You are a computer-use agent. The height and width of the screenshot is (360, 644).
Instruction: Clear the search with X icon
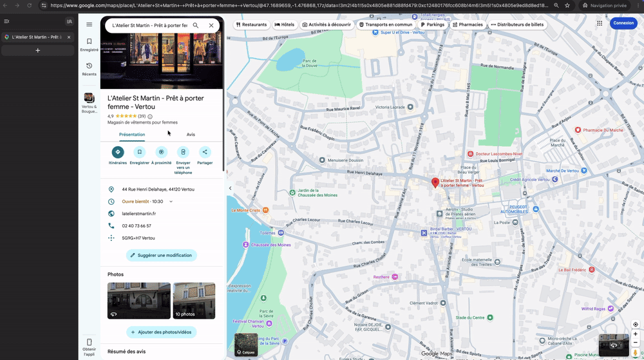(x=211, y=26)
